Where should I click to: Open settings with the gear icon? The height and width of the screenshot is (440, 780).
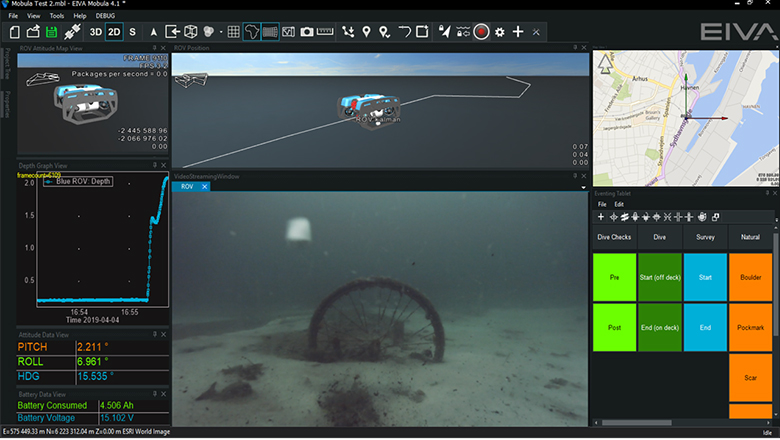tap(500, 32)
